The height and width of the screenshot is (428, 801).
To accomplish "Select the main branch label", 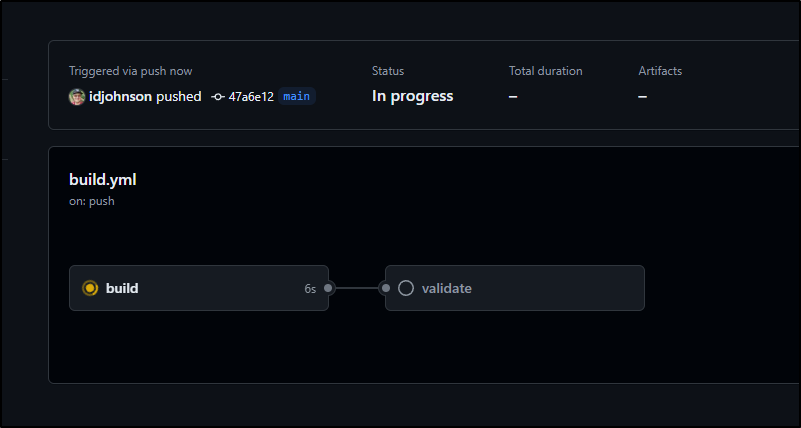I will click(297, 97).
